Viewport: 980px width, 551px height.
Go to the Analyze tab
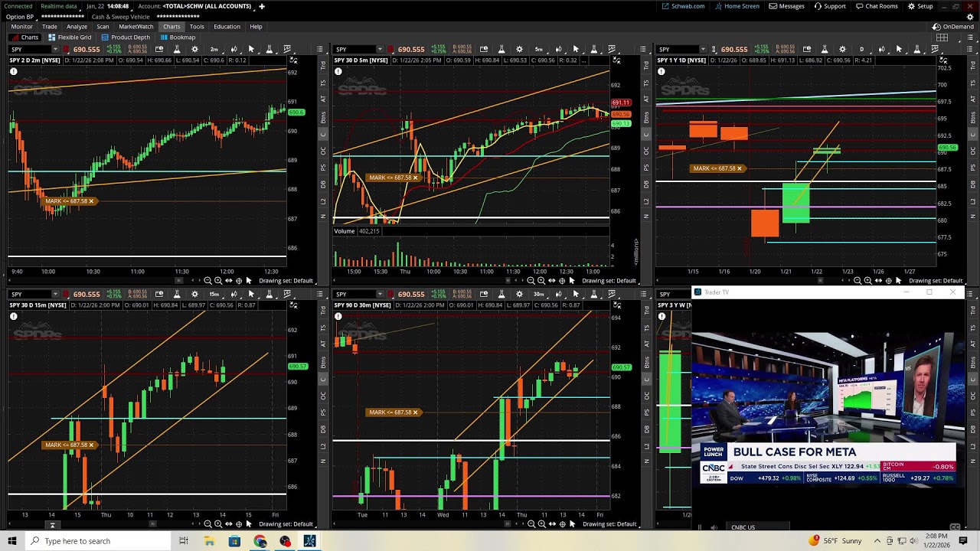(x=77, y=27)
